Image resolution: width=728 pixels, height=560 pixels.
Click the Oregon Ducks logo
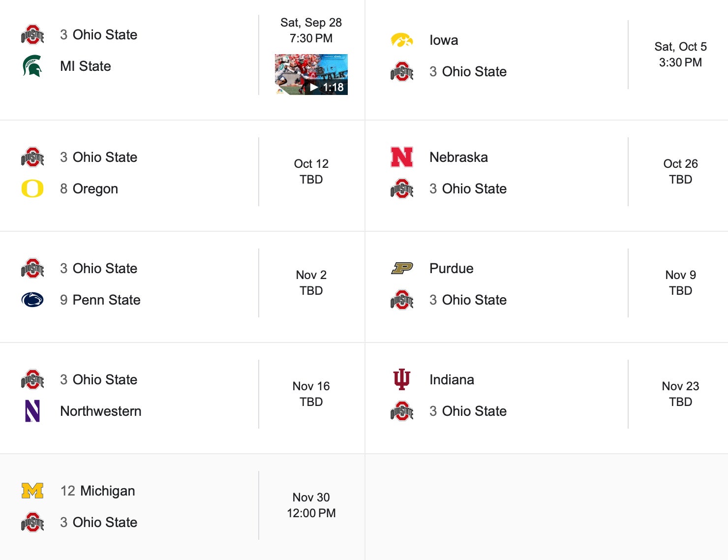click(32, 188)
